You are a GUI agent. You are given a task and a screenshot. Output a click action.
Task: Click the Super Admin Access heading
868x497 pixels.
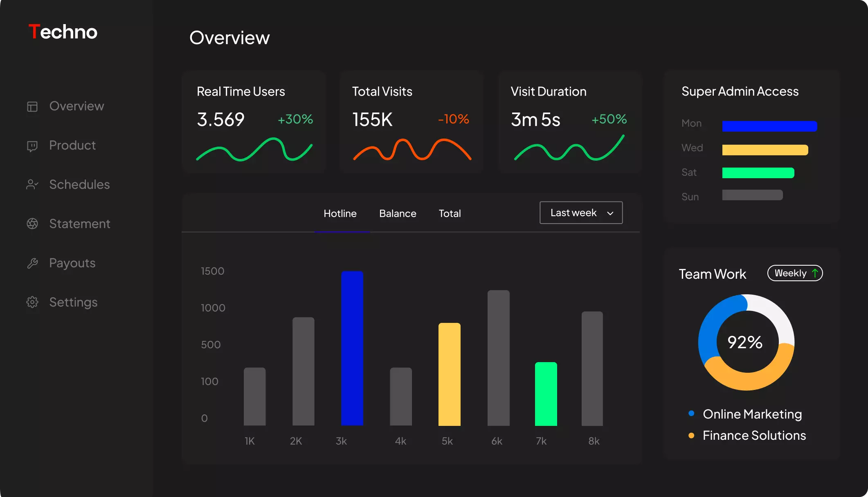coord(740,91)
